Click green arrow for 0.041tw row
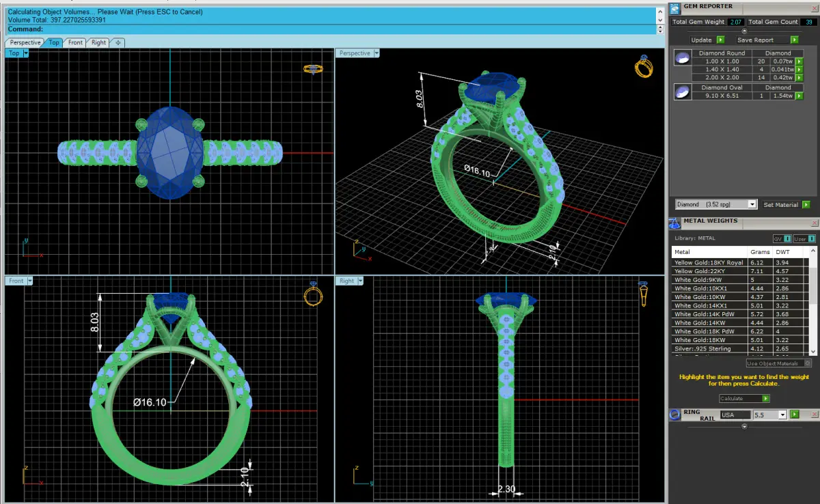 (798, 69)
